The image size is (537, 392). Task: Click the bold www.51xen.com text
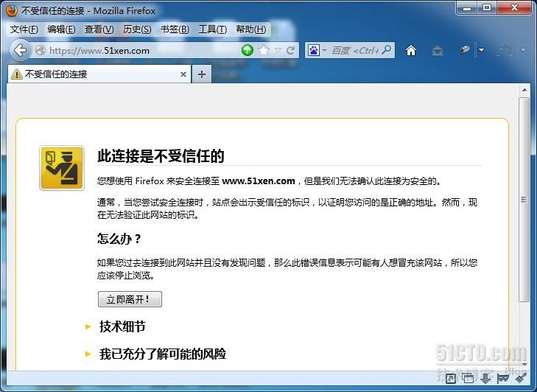[x=259, y=181]
